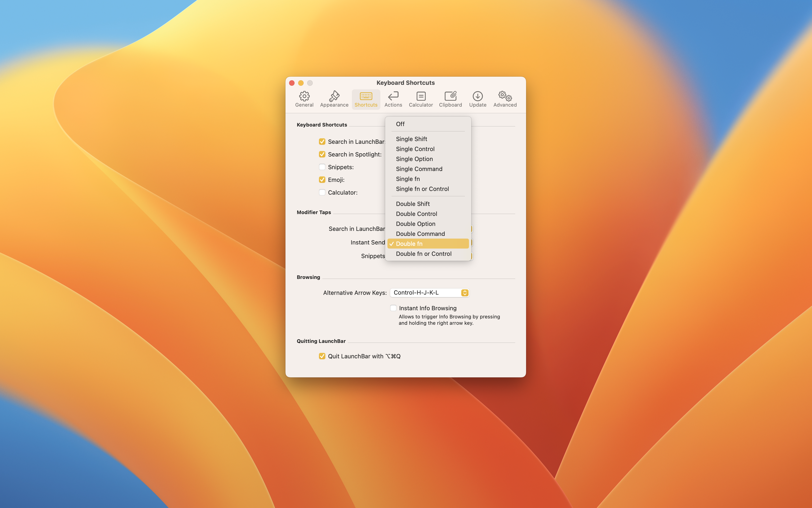Choose Double fn or Control
812x508 pixels.
click(x=428, y=254)
